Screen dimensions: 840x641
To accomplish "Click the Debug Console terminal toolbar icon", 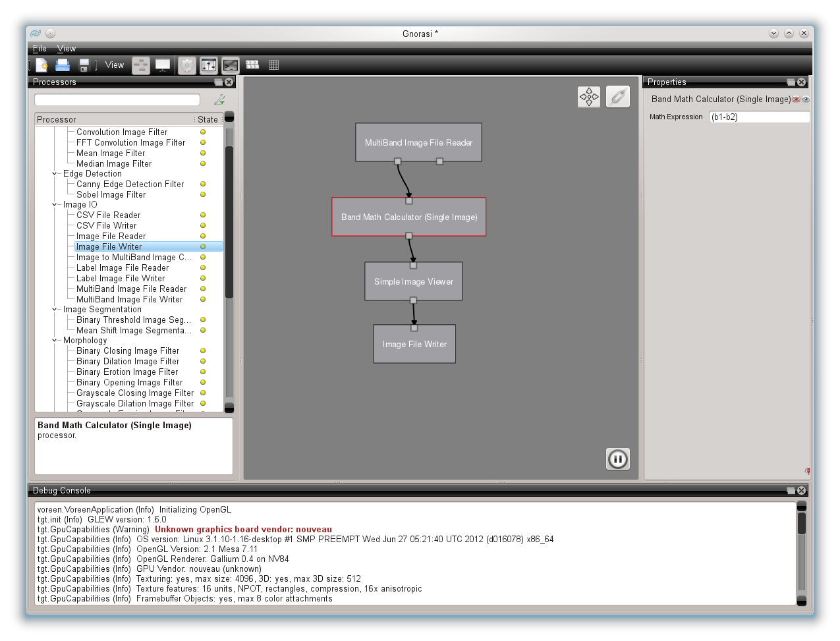I will [x=230, y=65].
